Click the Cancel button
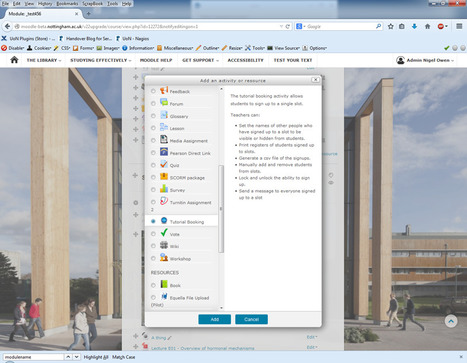Viewport: 467px width, 363px height. pyautogui.click(x=251, y=319)
